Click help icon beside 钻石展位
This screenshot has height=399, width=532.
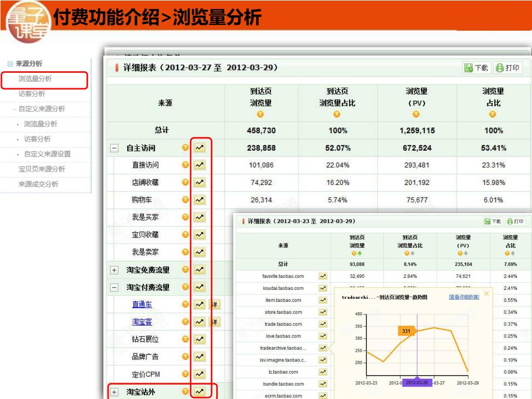185,339
